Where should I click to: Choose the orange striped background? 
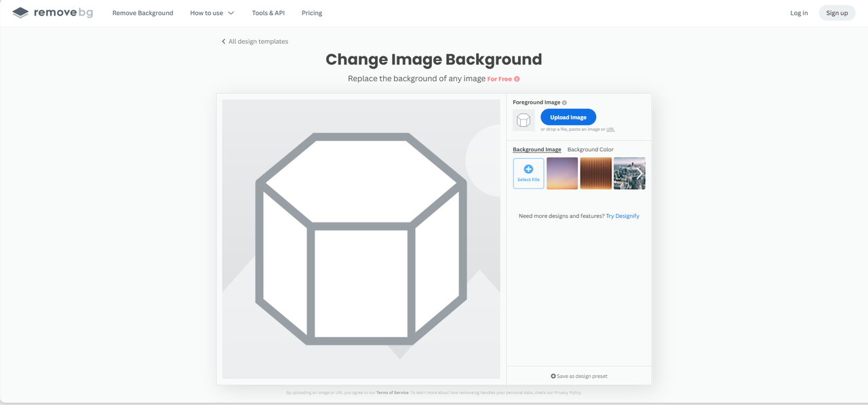tap(595, 173)
